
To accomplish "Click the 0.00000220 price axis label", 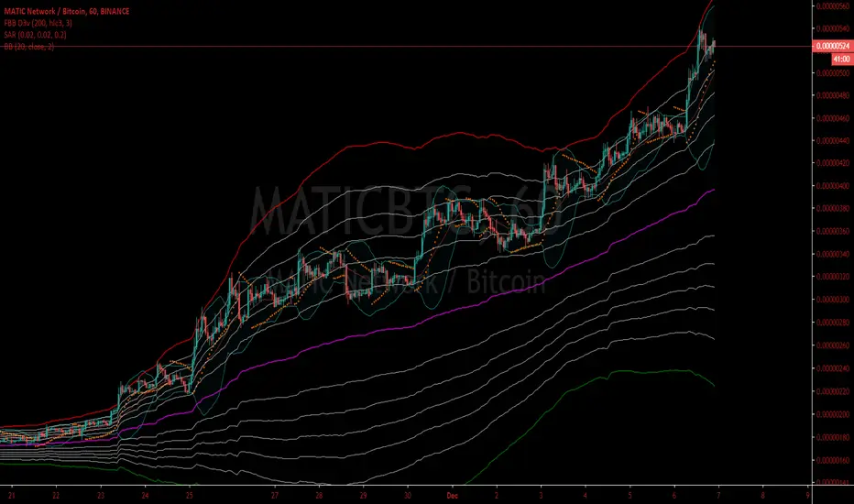I will (833, 391).
